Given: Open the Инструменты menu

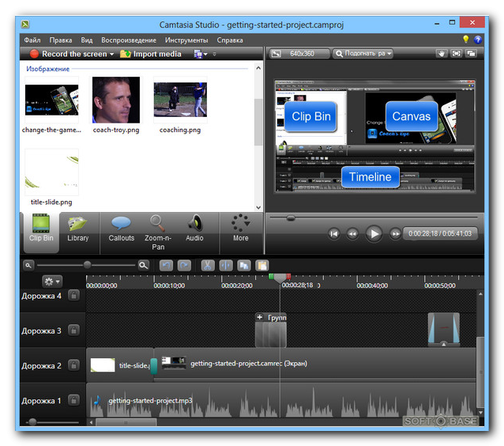Looking at the screenshot, I should (x=186, y=40).
